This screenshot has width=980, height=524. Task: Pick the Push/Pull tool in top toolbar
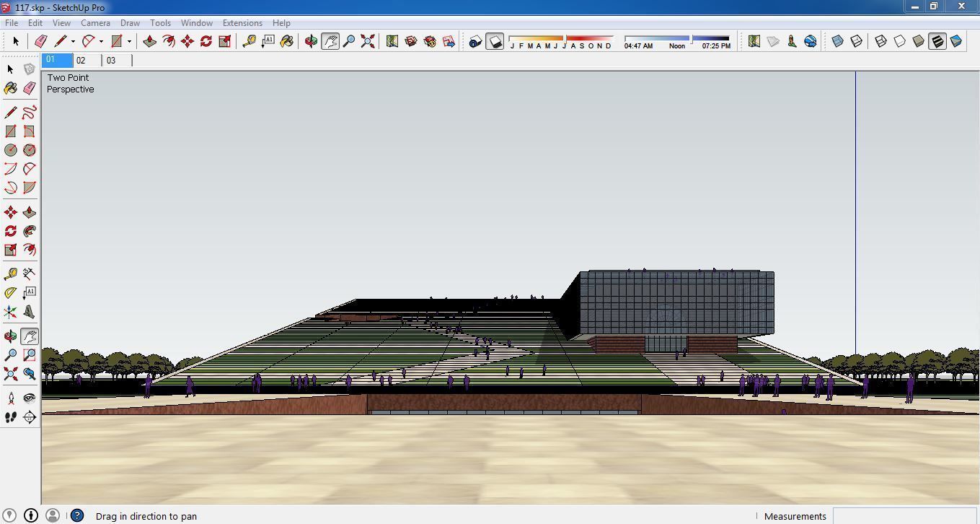(150, 41)
